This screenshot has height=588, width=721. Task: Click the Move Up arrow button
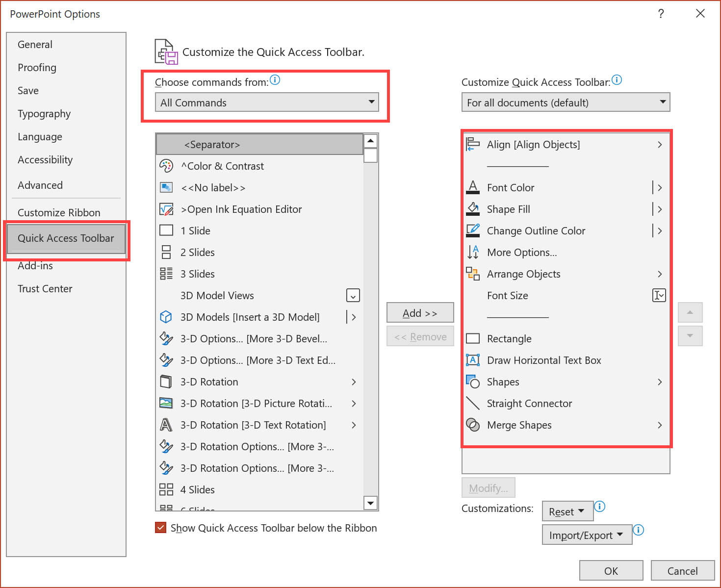690,312
